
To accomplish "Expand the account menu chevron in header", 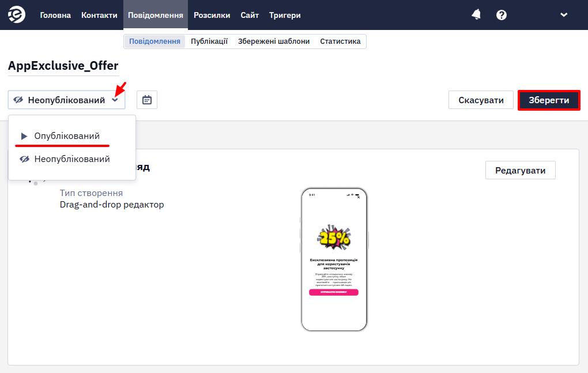I will coord(564,15).
